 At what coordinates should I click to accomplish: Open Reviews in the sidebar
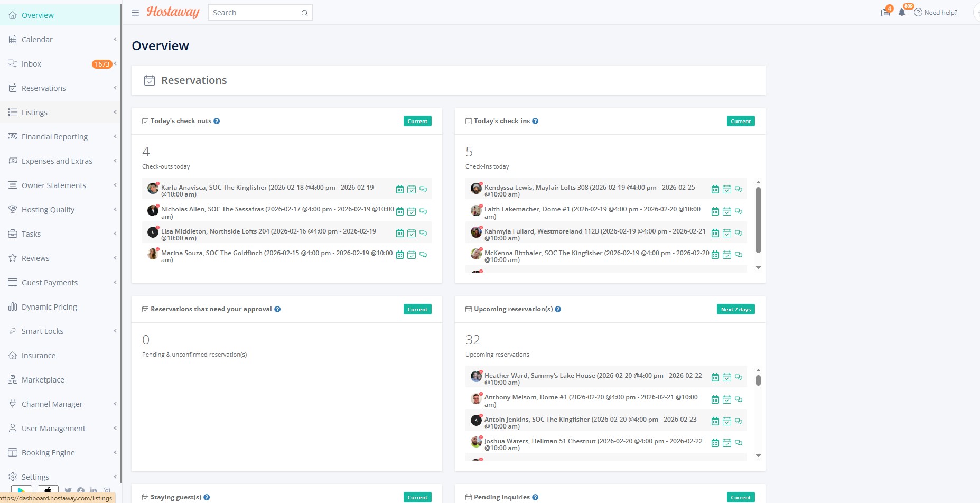[60, 258]
